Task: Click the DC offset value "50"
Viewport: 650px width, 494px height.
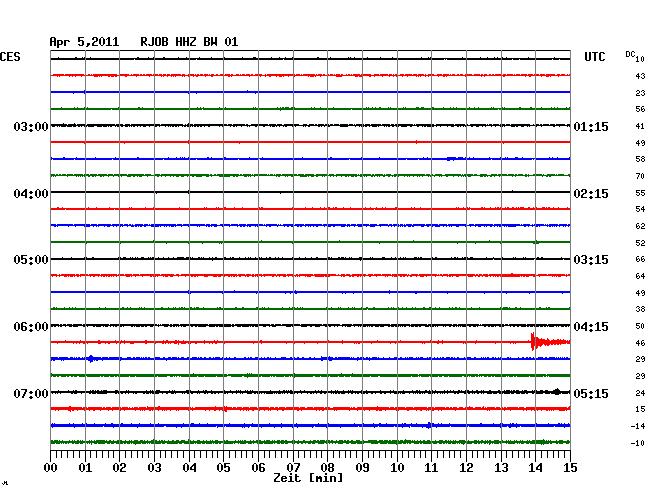Action: tap(640, 326)
